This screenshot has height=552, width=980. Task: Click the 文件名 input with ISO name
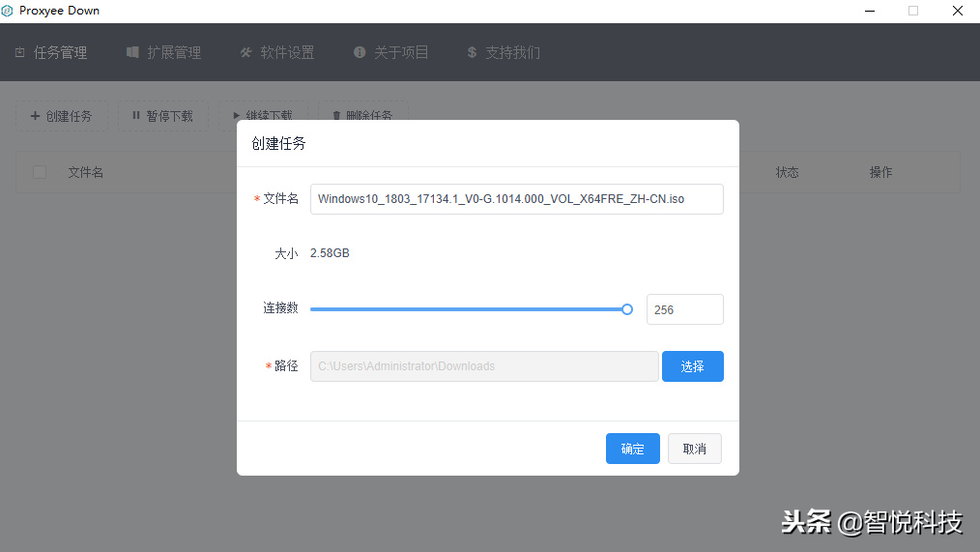point(516,199)
